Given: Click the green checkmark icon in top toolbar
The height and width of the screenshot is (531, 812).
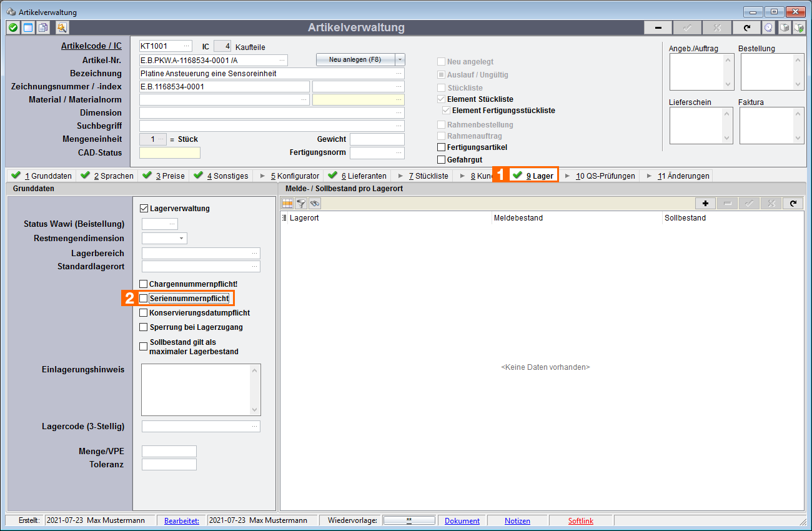Looking at the screenshot, I should (13, 27).
